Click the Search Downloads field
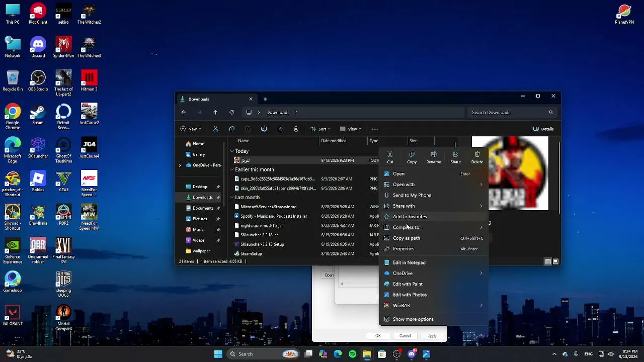 coord(512,112)
